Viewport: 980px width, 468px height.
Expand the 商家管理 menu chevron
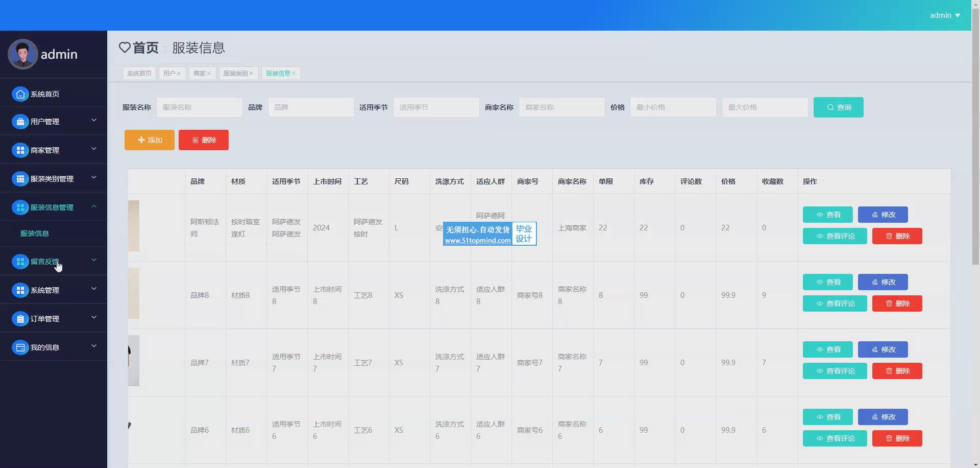(x=94, y=149)
